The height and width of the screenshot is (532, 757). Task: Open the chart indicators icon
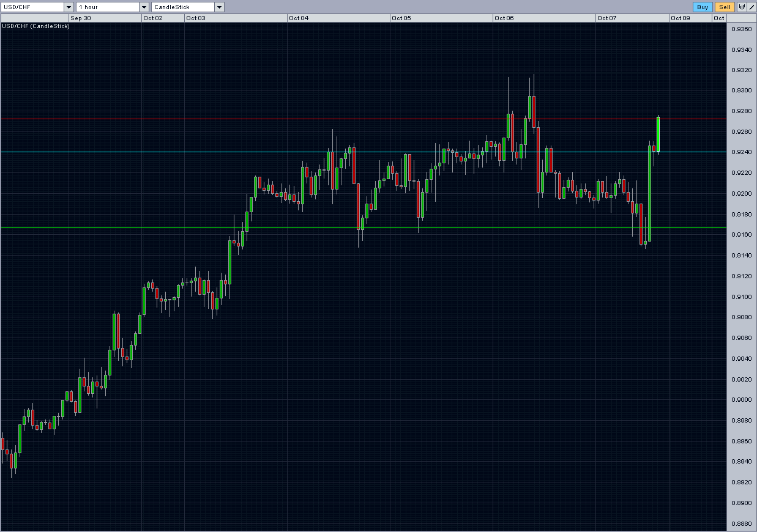pos(742,7)
